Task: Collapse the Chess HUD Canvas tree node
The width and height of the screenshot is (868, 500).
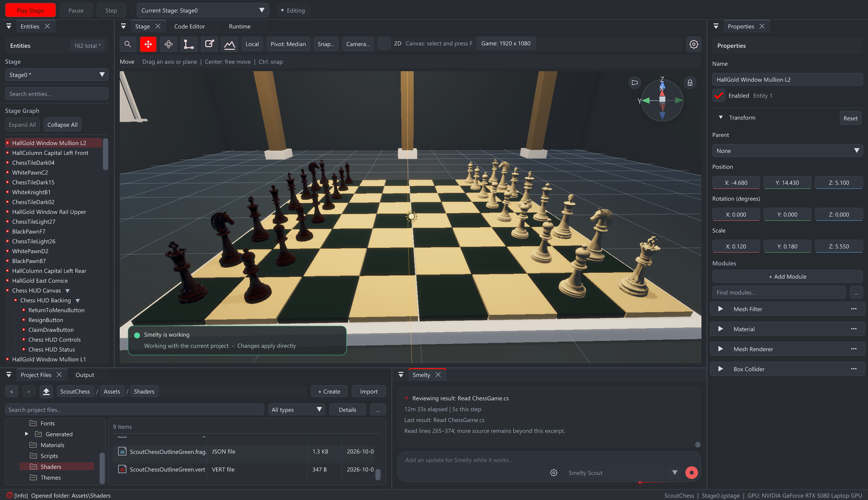Action: [68, 291]
